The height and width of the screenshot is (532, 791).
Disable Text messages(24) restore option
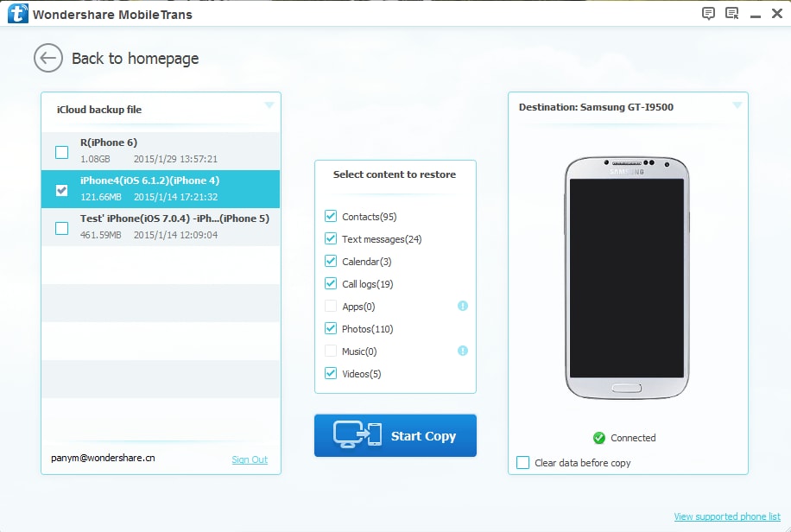click(x=329, y=238)
